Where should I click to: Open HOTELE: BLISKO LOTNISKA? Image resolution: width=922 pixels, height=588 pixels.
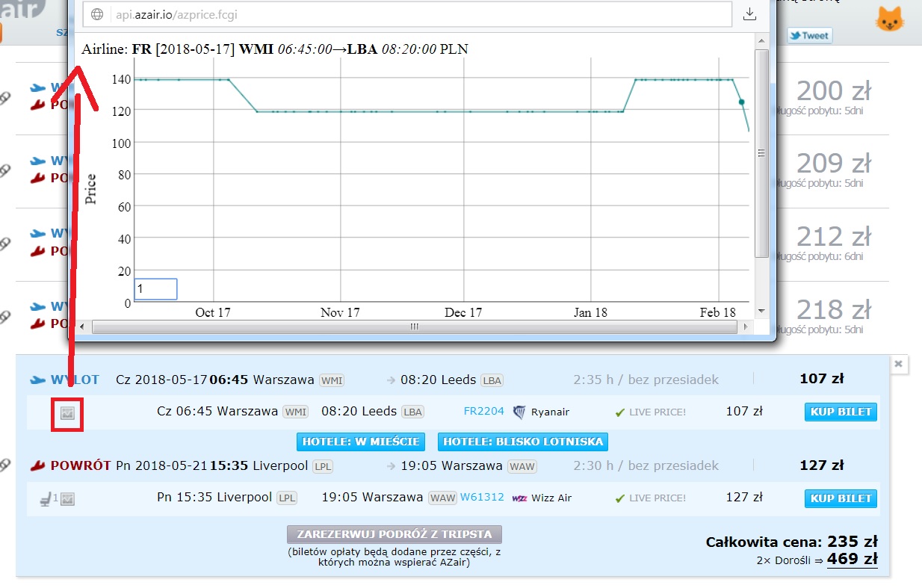[x=523, y=442]
